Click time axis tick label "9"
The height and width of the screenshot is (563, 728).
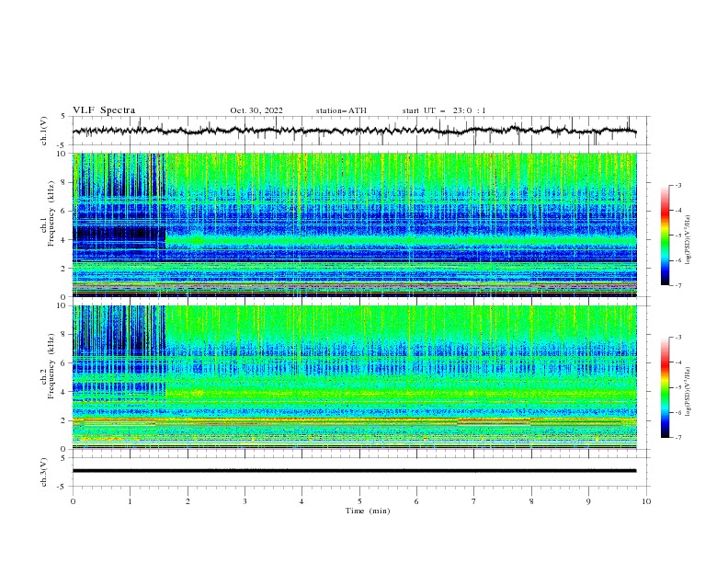[588, 501]
